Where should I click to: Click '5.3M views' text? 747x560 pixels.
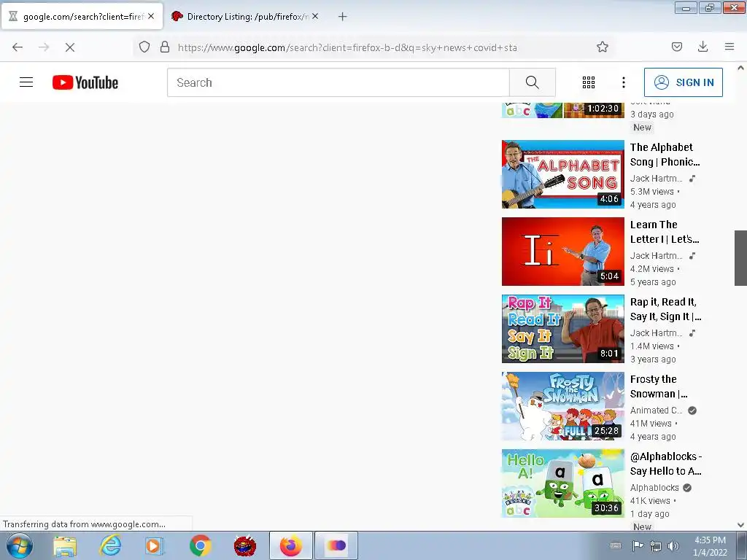tap(651, 192)
